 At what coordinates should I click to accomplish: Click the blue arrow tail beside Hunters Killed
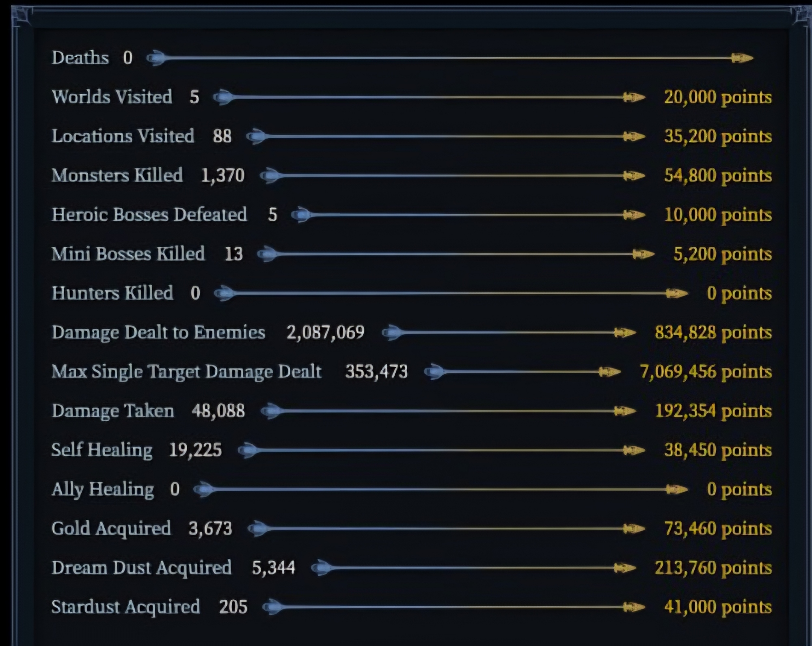(x=224, y=293)
